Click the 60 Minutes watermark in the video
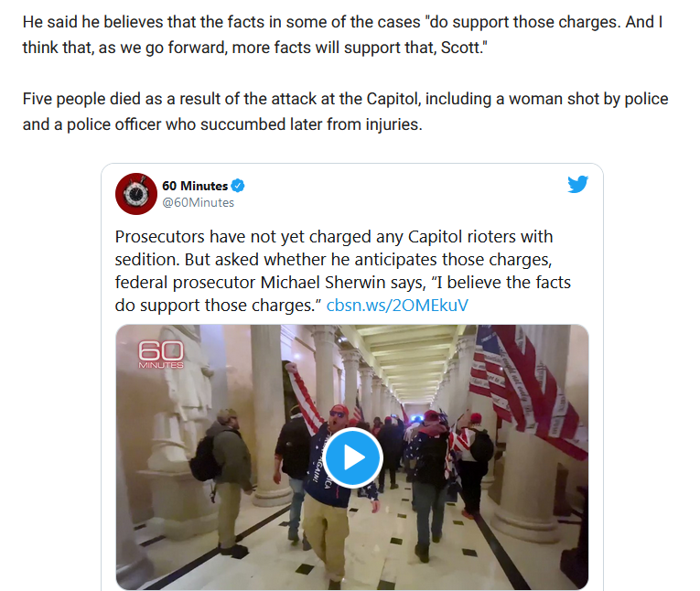700x591 pixels. (161, 354)
